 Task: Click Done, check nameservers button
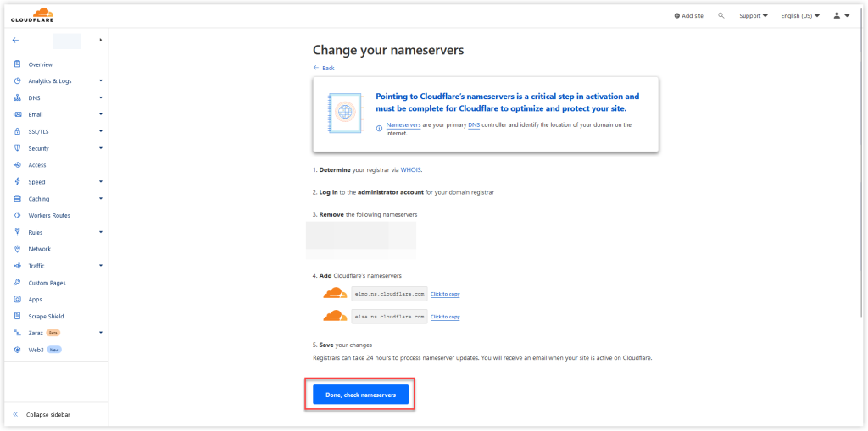pos(360,395)
